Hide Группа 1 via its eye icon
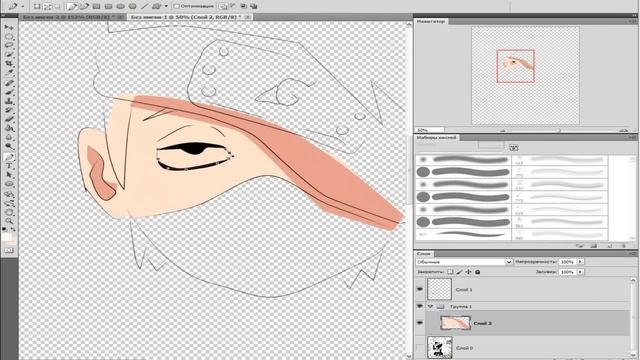This screenshot has width=640, height=360. coord(420,306)
